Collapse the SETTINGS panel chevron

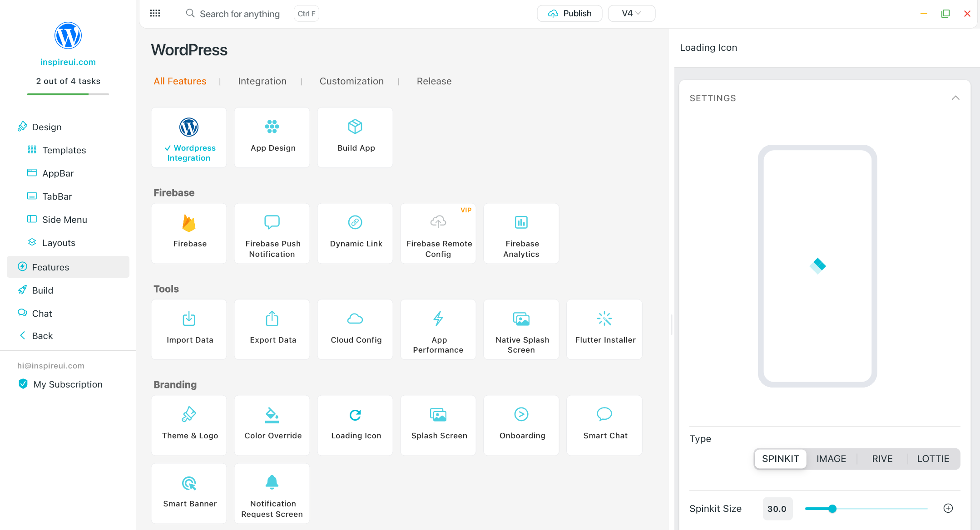955,98
